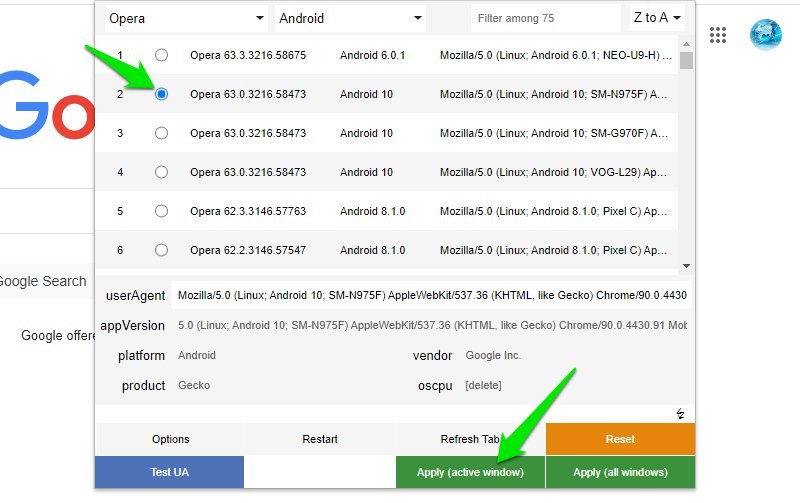Click the oscpu [delete] value
This screenshot has width=800, height=503.
(483, 385)
